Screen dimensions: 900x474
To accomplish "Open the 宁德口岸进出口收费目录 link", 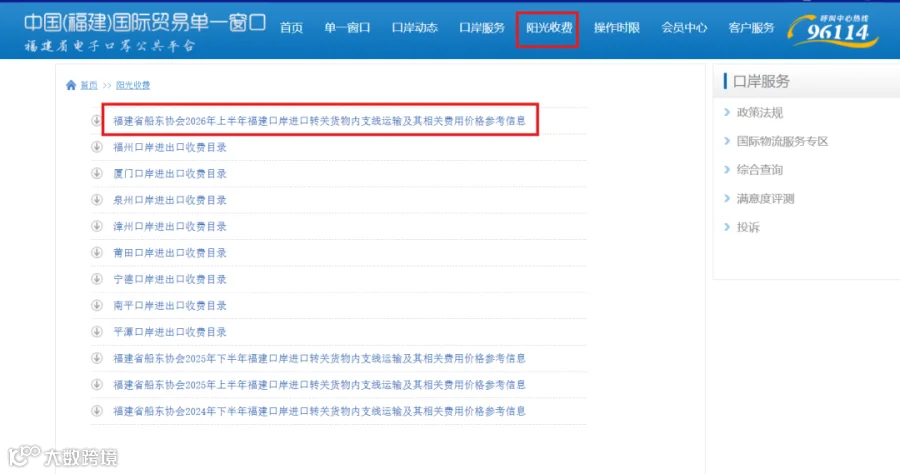I will (x=170, y=279).
